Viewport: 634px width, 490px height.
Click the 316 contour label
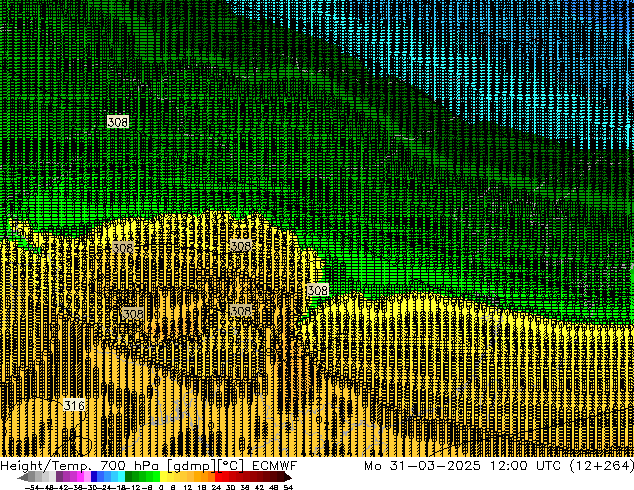tap(74, 405)
